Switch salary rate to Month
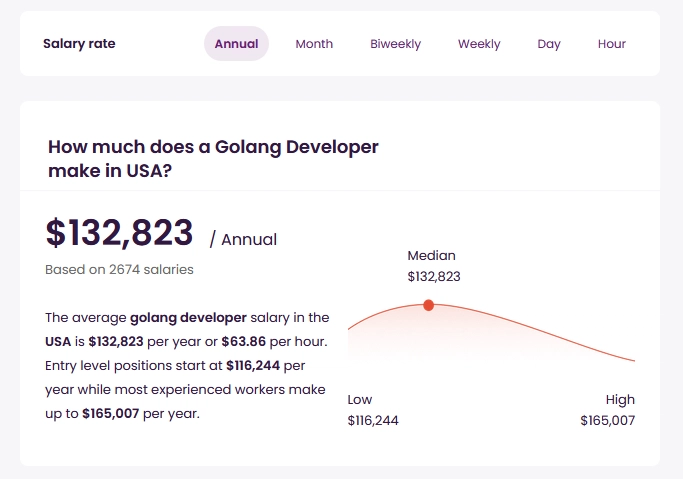This screenshot has height=479, width=683. click(x=314, y=44)
